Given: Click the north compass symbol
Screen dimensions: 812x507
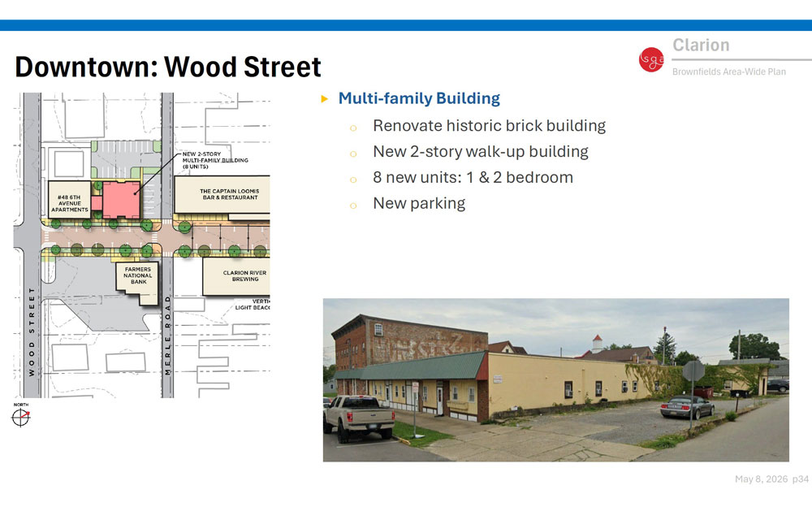Looking at the screenshot, I should pos(21,417).
